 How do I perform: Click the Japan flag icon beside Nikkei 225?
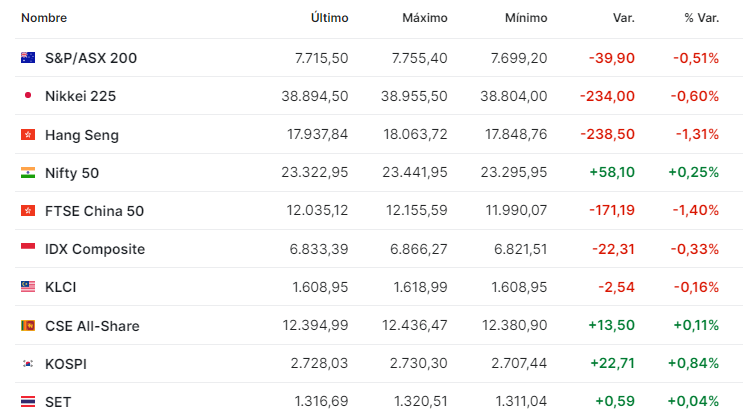pyautogui.click(x=28, y=96)
